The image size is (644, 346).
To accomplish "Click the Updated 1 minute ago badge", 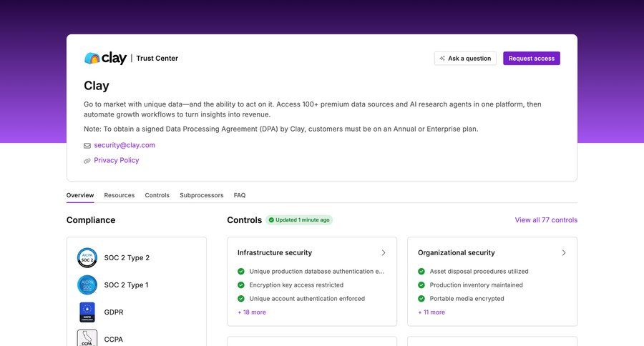I will [299, 220].
